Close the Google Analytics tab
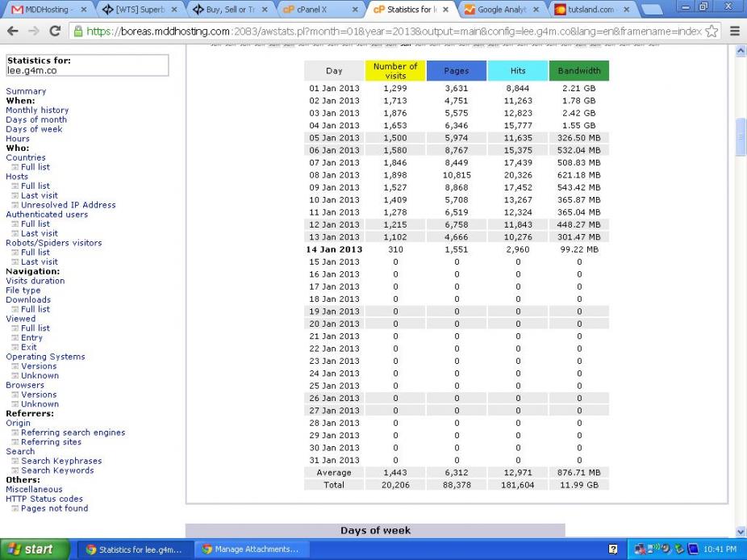This screenshot has width=747, height=560. tap(536, 10)
